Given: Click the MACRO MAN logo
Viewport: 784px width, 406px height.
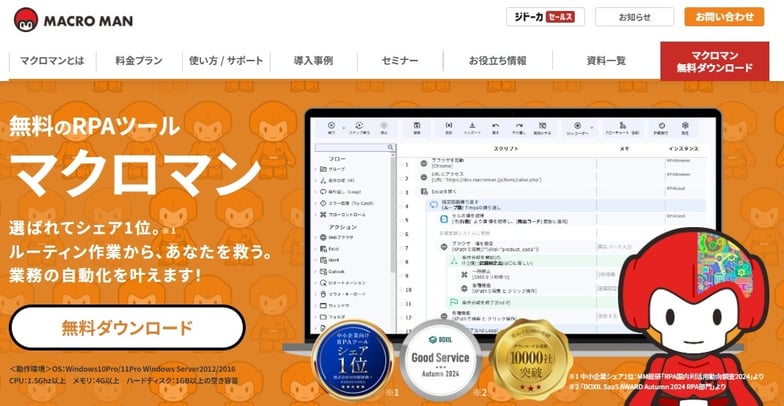Looking at the screenshot, I should pos(74,20).
